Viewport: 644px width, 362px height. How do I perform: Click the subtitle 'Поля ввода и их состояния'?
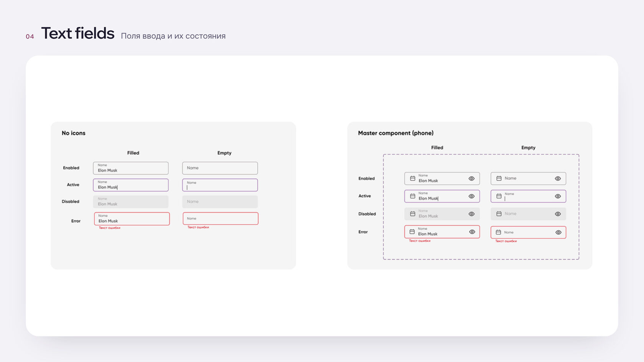(x=173, y=36)
